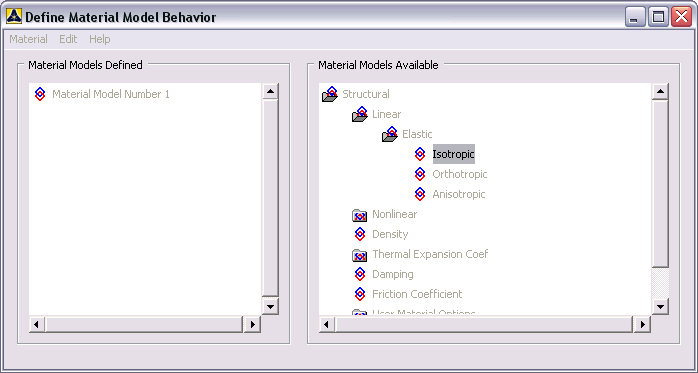
Task: Open the Edit menu
Action: coord(68,39)
